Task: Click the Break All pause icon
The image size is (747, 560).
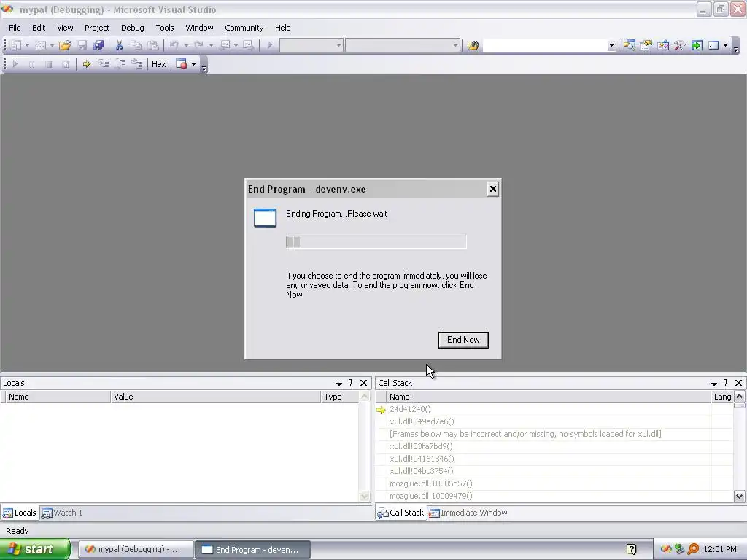Action: (x=32, y=64)
